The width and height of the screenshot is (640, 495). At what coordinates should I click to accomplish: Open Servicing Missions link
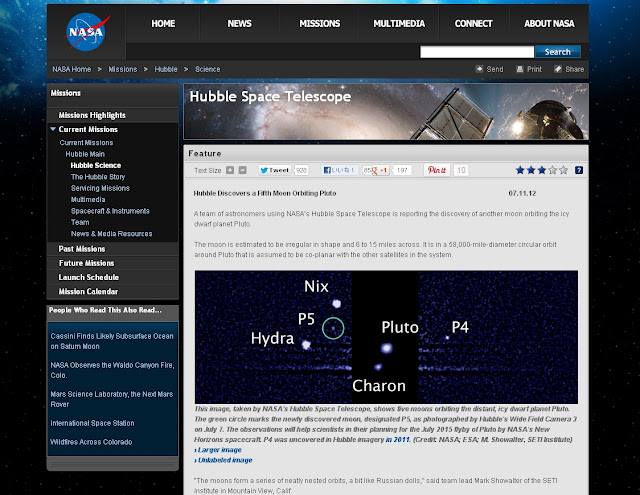(100, 188)
